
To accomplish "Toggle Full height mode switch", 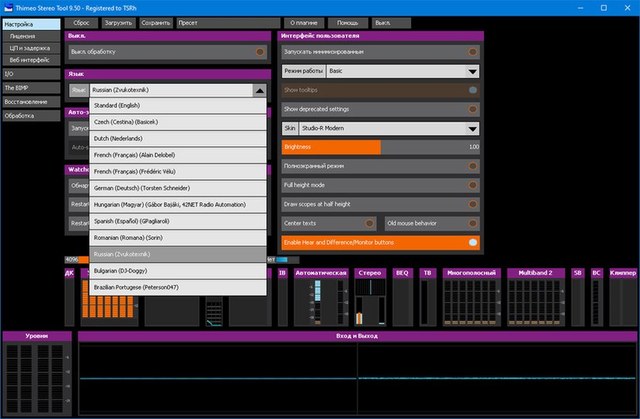I will pos(472,185).
